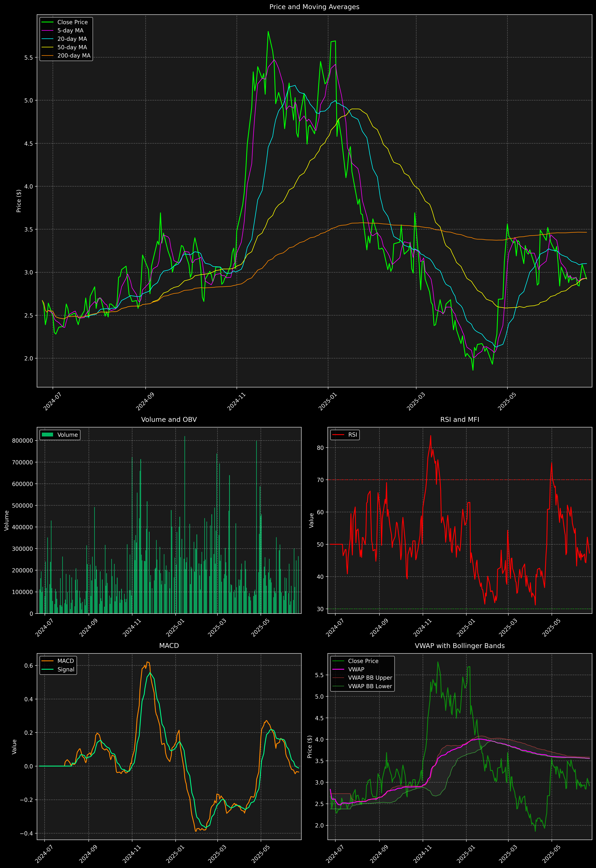Viewport: 596px width, 868px height.
Task: Select the 'Volume' legend text
Action: tap(68, 435)
